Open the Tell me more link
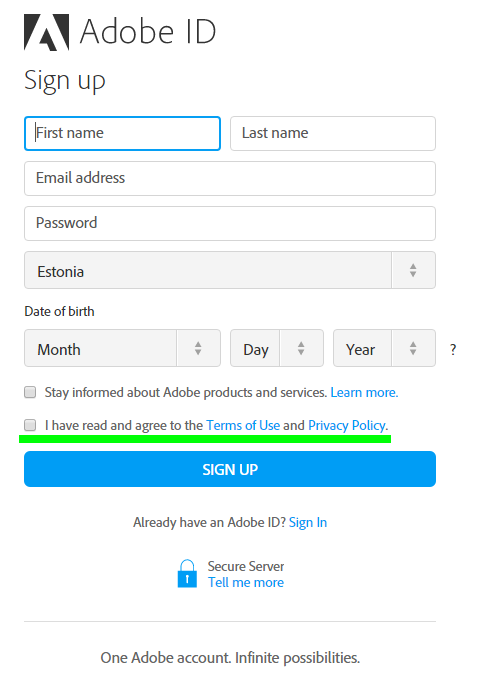This screenshot has width=492, height=679. pos(246,582)
